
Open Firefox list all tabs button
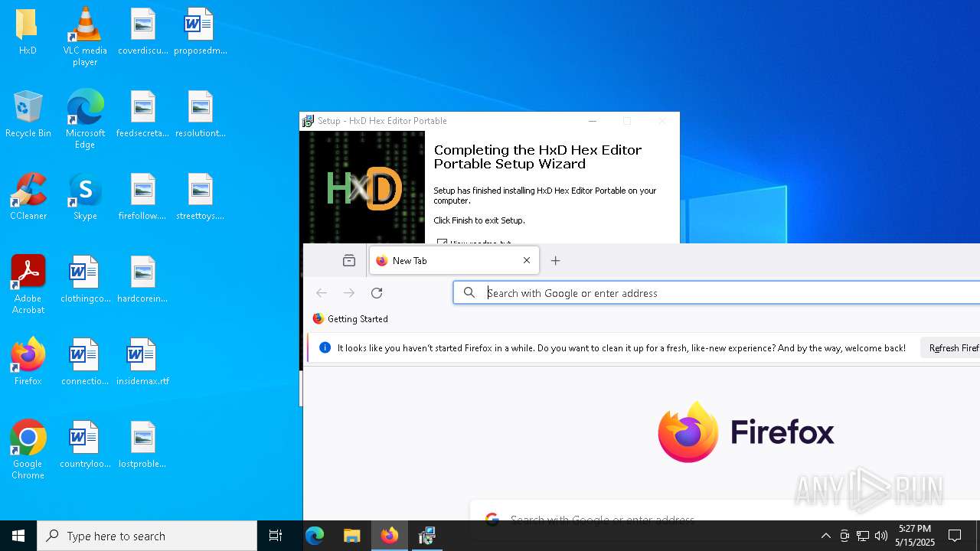[349, 261]
